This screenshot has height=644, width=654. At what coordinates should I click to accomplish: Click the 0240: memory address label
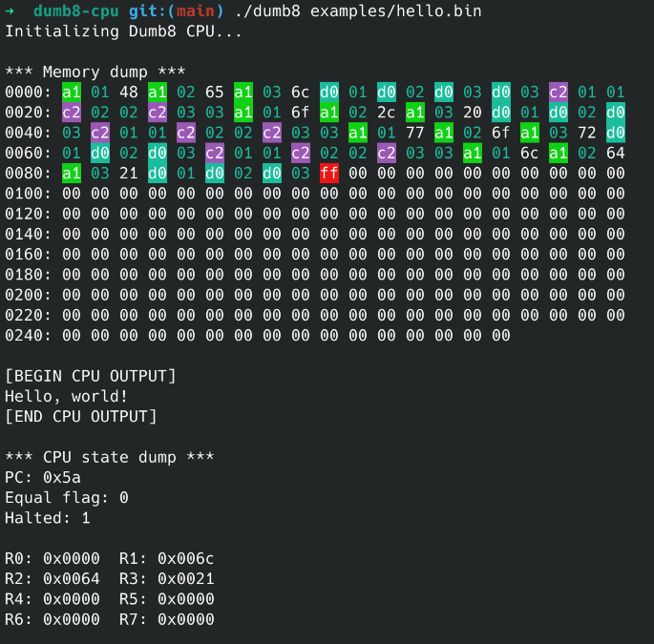click(28, 336)
